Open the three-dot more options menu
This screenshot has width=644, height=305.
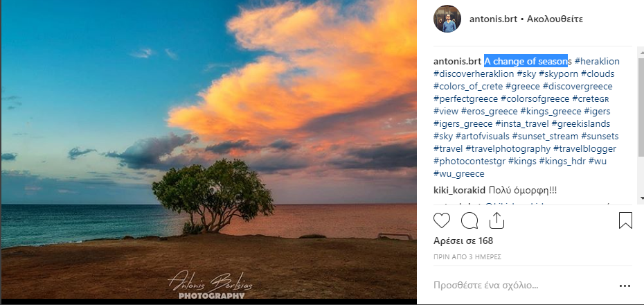625,286
